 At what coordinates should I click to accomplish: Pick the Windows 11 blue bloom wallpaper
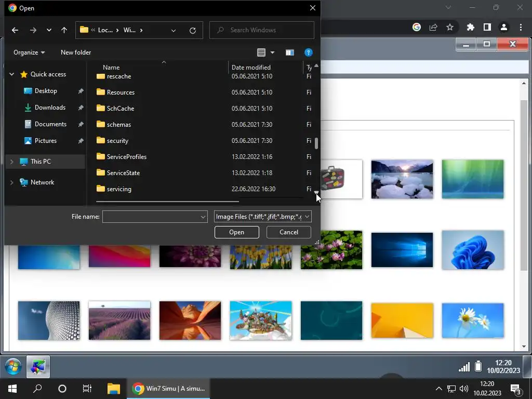[473, 250]
